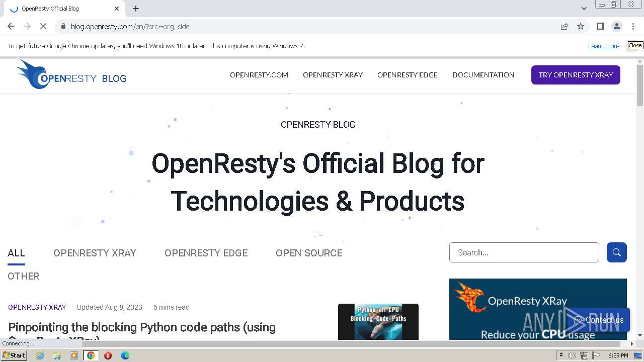644x362 pixels.
Task: Open a new tab with plus button
Action: (x=136, y=9)
